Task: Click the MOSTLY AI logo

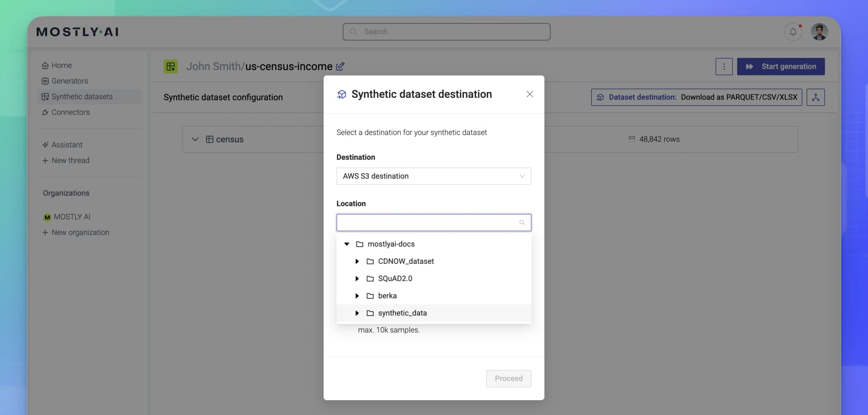Action: (77, 32)
